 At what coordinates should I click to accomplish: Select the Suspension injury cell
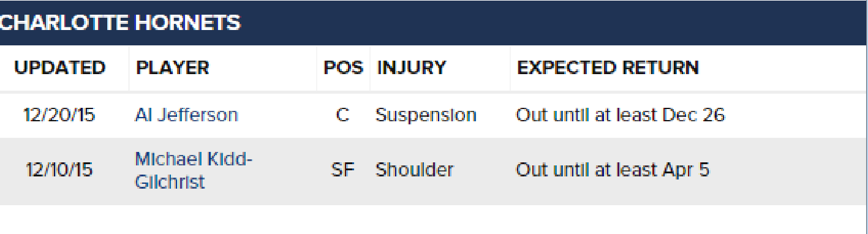tap(426, 115)
